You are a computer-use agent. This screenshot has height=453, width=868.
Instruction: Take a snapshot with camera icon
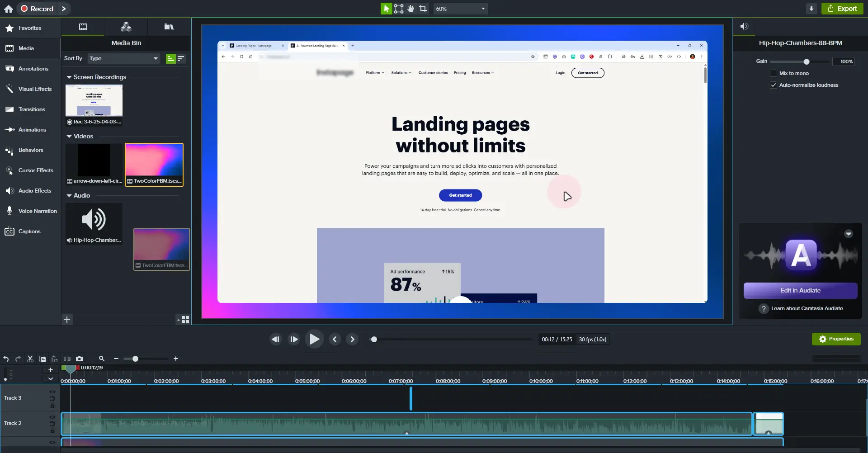point(79,359)
